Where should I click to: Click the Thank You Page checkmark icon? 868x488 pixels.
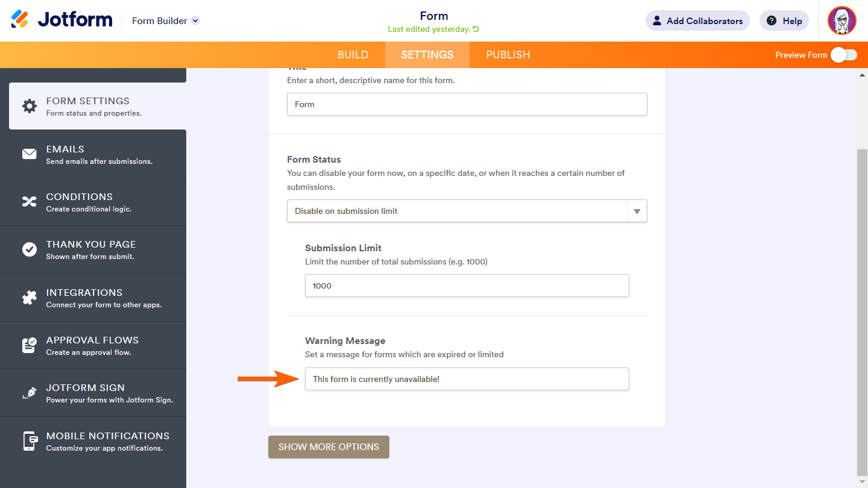29,249
